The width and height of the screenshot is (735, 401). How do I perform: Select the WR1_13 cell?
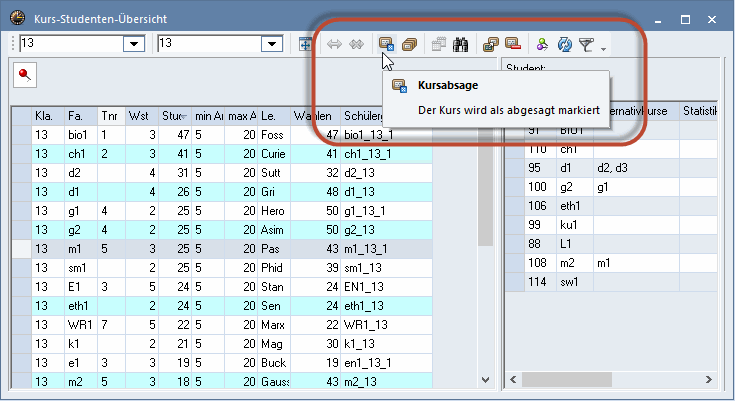386,325
